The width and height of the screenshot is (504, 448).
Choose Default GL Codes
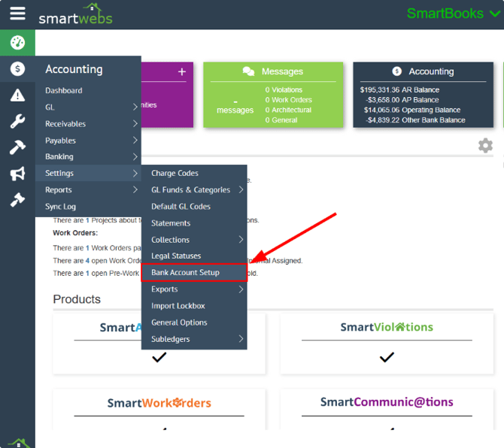coord(181,207)
